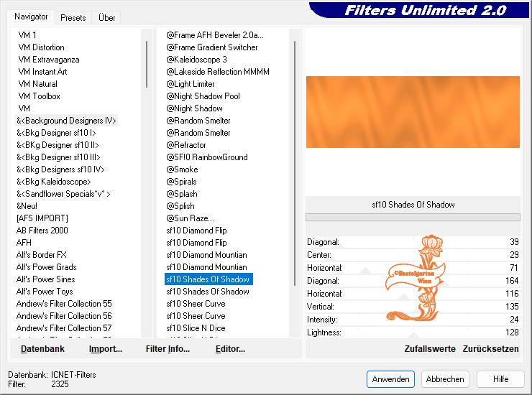The height and width of the screenshot is (395, 532).
Task: Select the VM 1 category
Action: tap(27, 35)
